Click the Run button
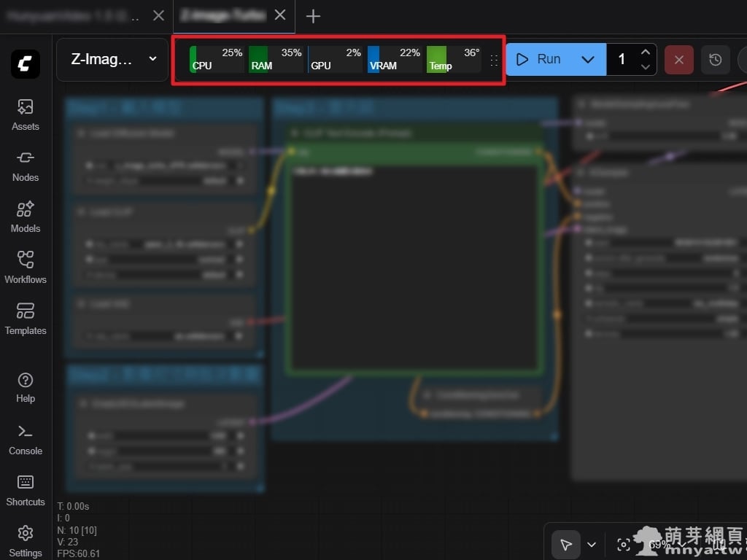Viewport: 747px width, 560px height. click(538, 60)
